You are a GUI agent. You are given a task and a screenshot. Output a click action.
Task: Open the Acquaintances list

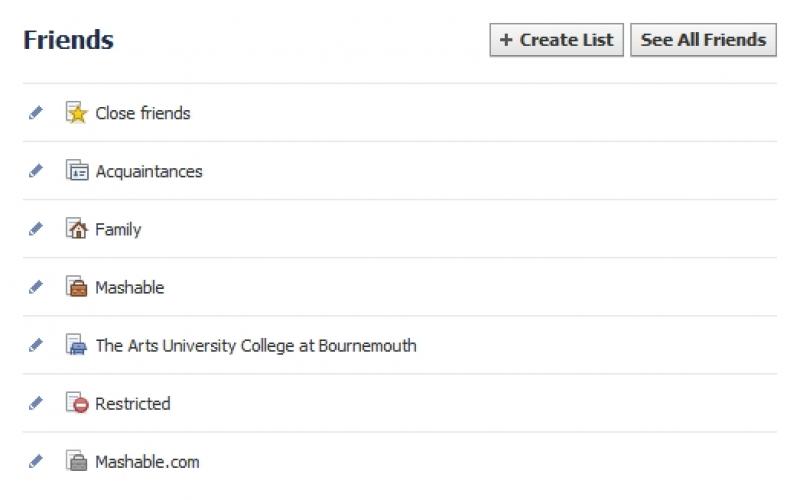tap(149, 171)
